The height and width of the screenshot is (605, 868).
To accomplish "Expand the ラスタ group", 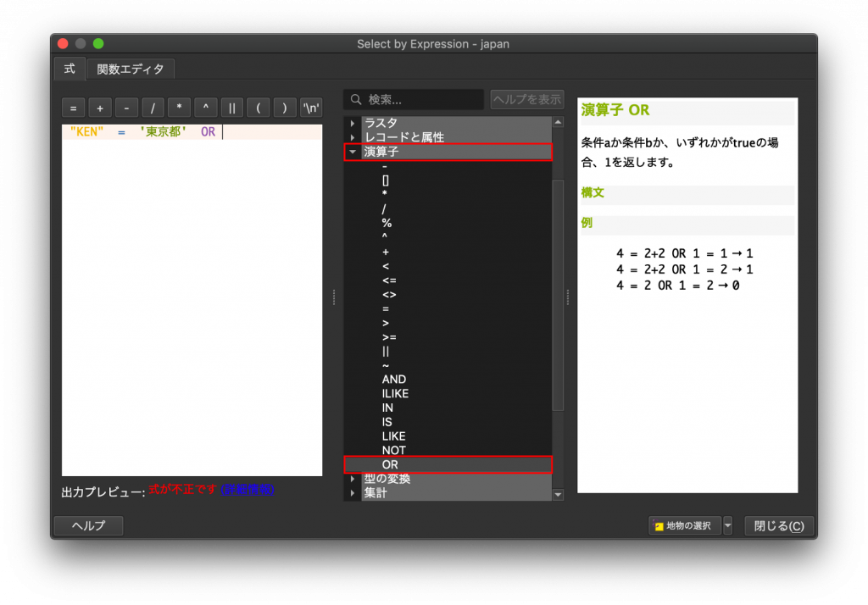I will click(353, 123).
